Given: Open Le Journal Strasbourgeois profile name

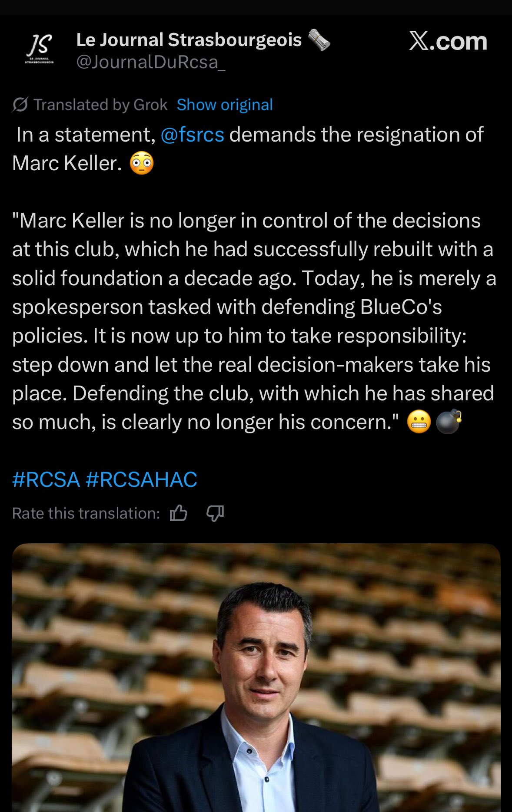Looking at the screenshot, I should pos(189,40).
